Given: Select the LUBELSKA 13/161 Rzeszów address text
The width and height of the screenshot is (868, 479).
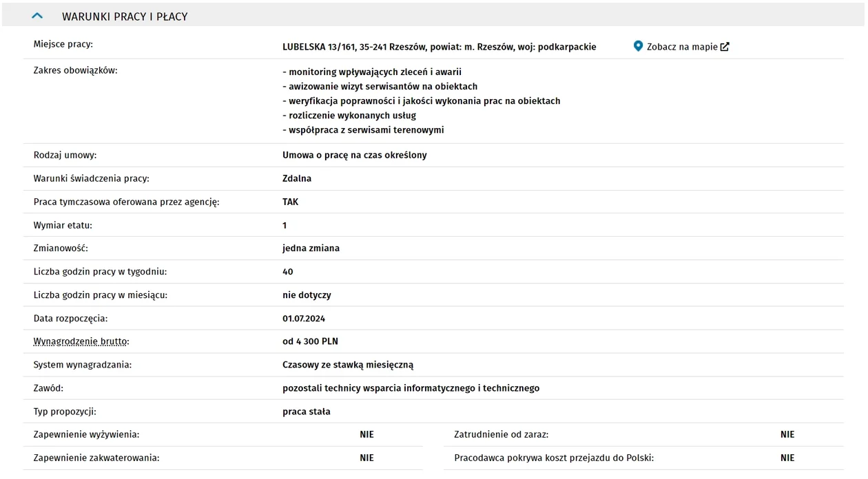Looking at the screenshot, I should click(x=440, y=47).
